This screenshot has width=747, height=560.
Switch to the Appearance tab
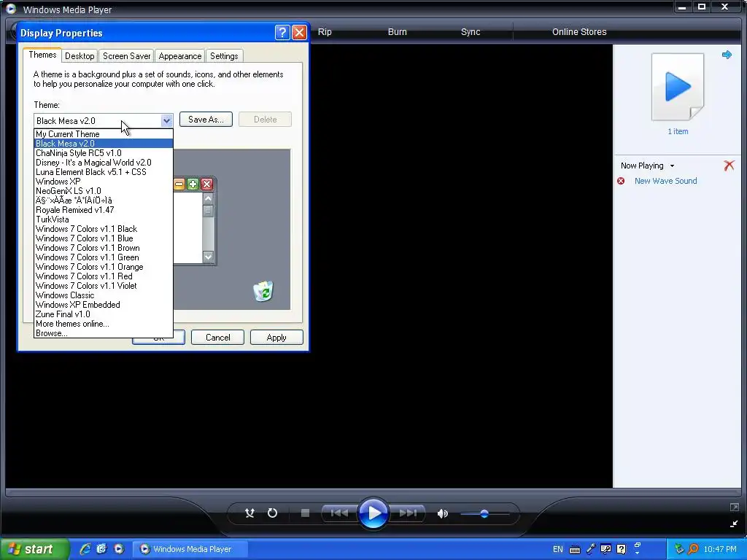180,56
